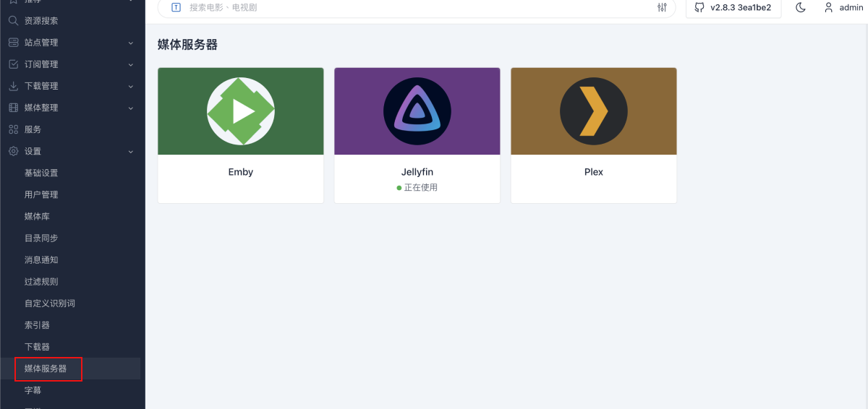
Task: Open the admin account menu
Action: click(x=843, y=7)
